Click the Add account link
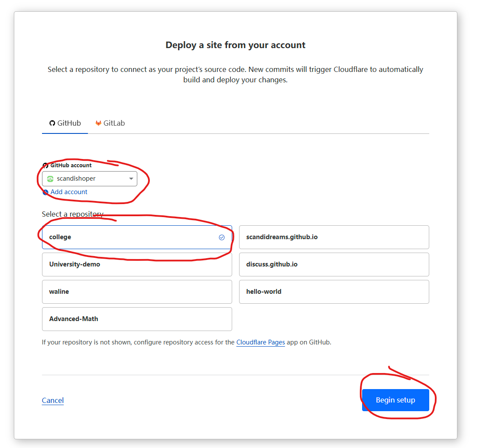This screenshot has width=502, height=448. point(69,192)
